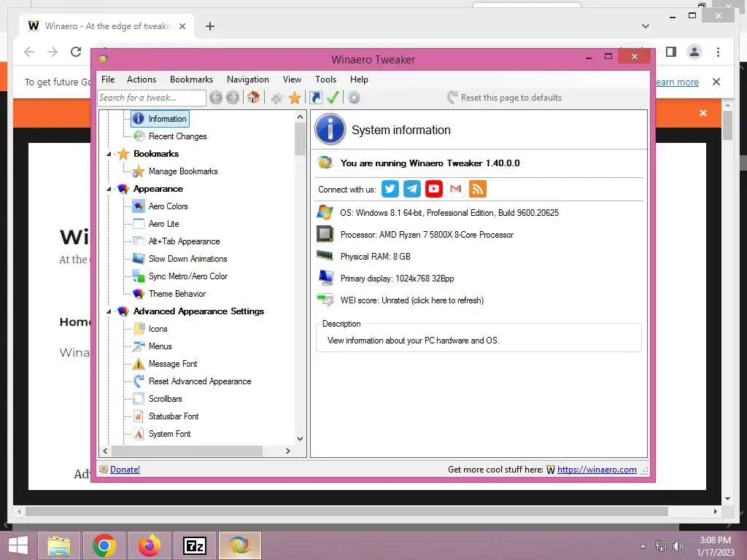This screenshot has height=560, width=747.
Task: Open Winaero Twitter icon
Action: pos(390,189)
